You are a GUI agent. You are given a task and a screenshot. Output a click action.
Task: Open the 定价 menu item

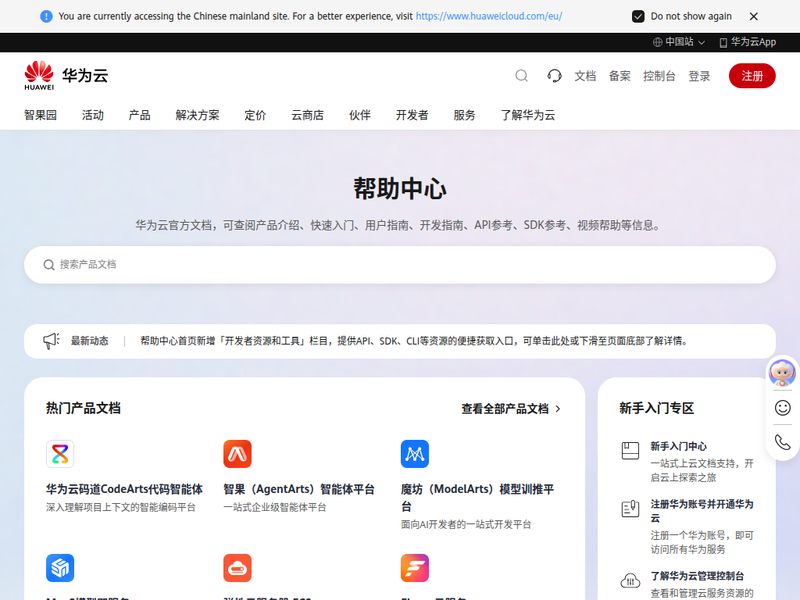point(255,115)
